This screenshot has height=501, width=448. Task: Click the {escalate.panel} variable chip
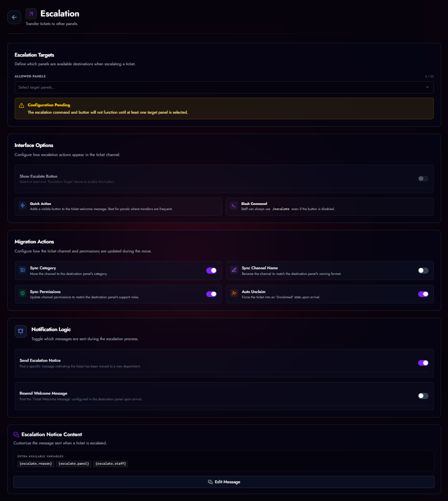tap(74, 463)
